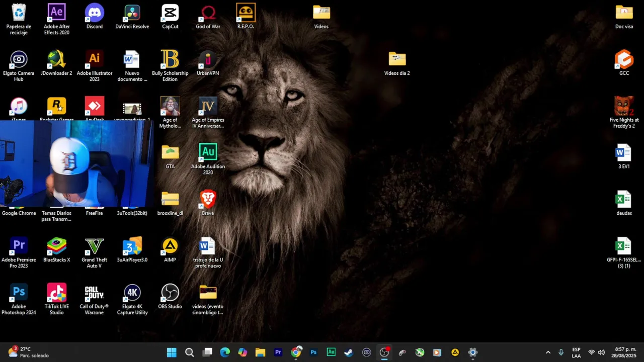This screenshot has height=362, width=644.
Task: Open the AIMP player taskbar icon
Action: (x=455, y=352)
